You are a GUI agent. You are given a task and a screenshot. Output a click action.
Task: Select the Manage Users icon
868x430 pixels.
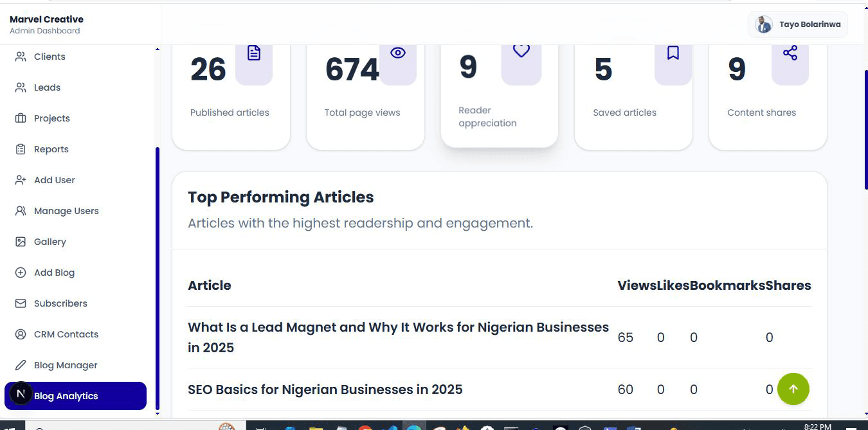click(x=21, y=211)
